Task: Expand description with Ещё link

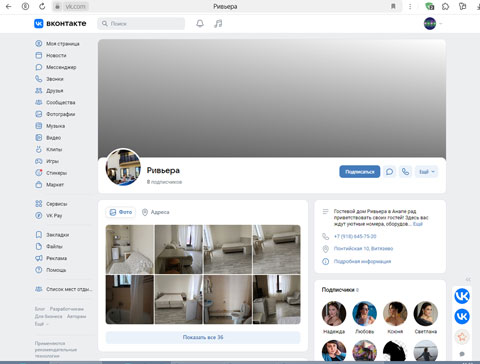Action: pos(418,224)
